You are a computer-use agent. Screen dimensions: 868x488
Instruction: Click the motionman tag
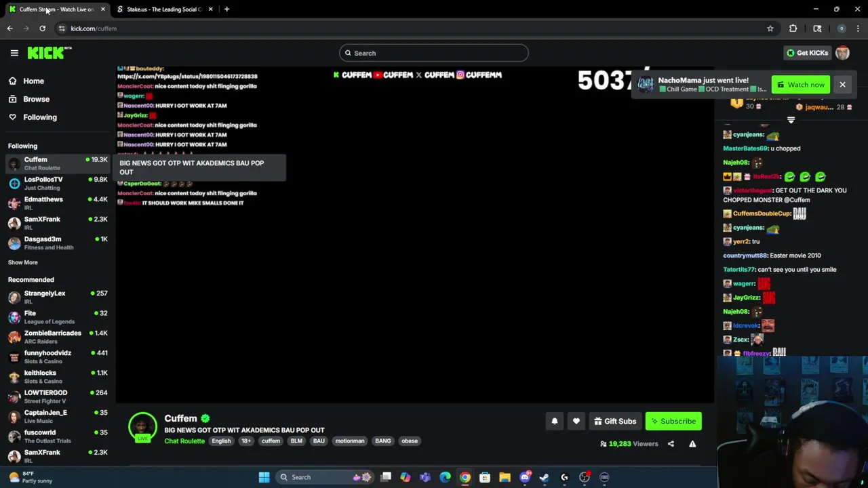[350, 441]
